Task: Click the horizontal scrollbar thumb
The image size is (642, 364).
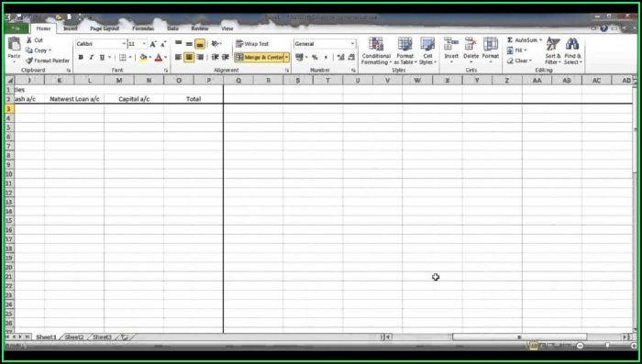Action: pos(520,337)
